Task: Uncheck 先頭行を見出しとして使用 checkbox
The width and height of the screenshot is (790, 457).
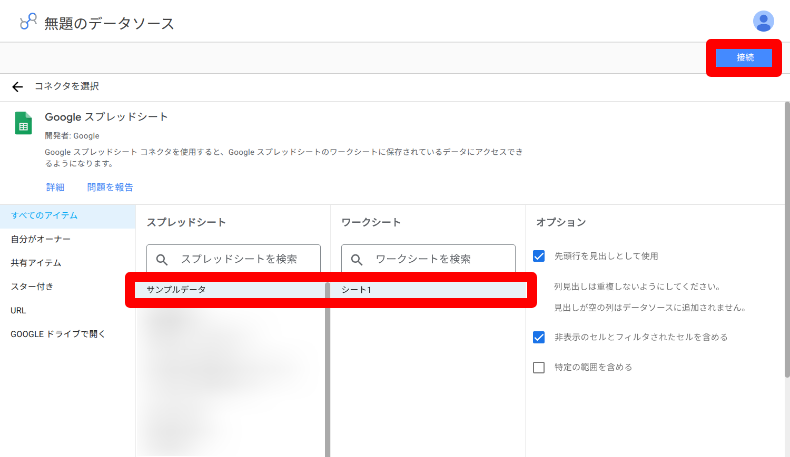Action: (539, 256)
